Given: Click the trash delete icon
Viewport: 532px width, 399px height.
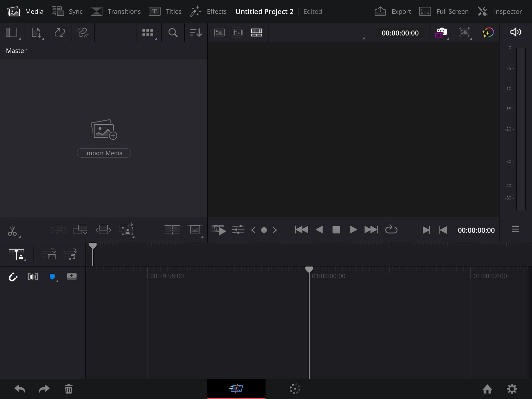Looking at the screenshot, I should pos(68,389).
